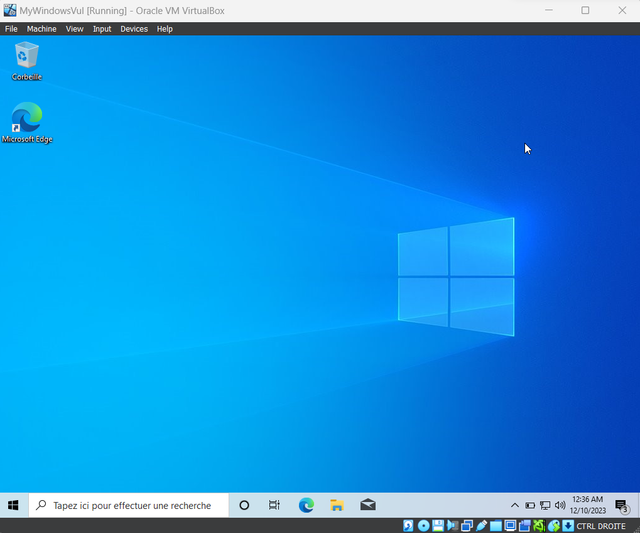Select the Corbeille recycle bin icon
The height and width of the screenshot is (533, 640).
[x=27, y=61]
